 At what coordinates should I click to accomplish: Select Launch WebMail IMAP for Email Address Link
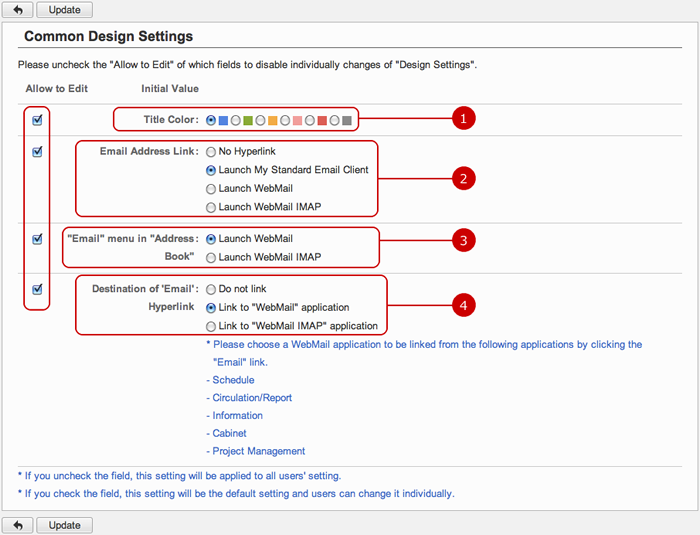pyautogui.click(x=211, y=207)
